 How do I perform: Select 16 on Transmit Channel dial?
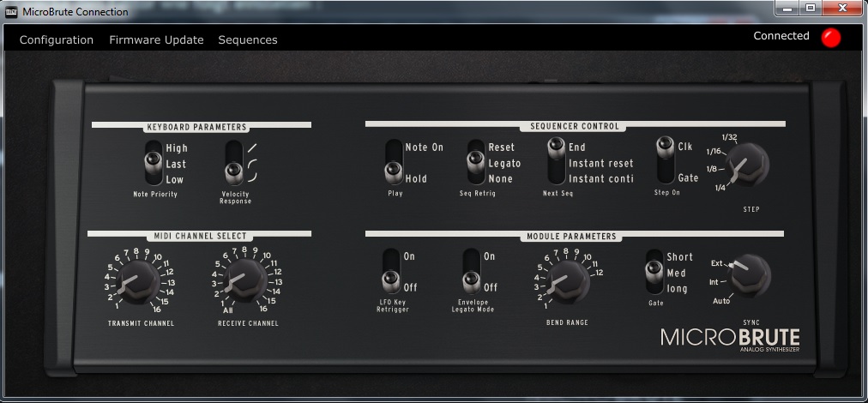pyautogui.click(x=156, y=310)
